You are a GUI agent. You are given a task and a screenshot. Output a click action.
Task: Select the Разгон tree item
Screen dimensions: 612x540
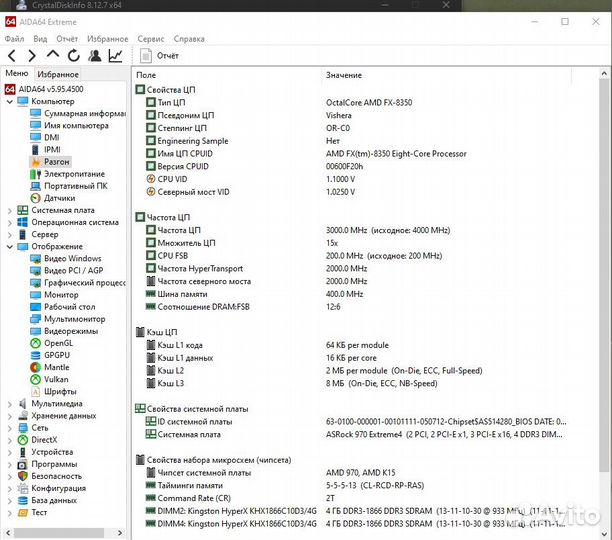click(x=50, y=162)
